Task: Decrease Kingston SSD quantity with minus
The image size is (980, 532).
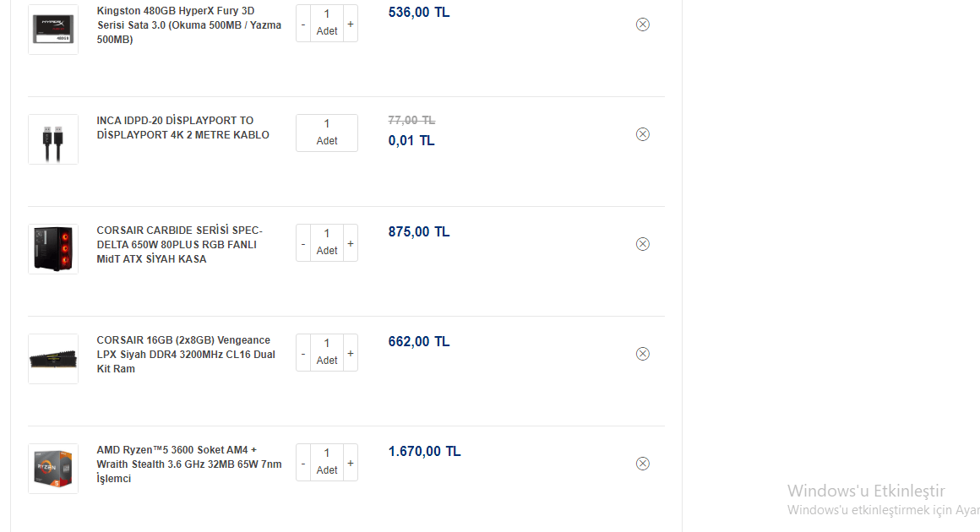Action: pyautogui.click(x=303, y=24)
